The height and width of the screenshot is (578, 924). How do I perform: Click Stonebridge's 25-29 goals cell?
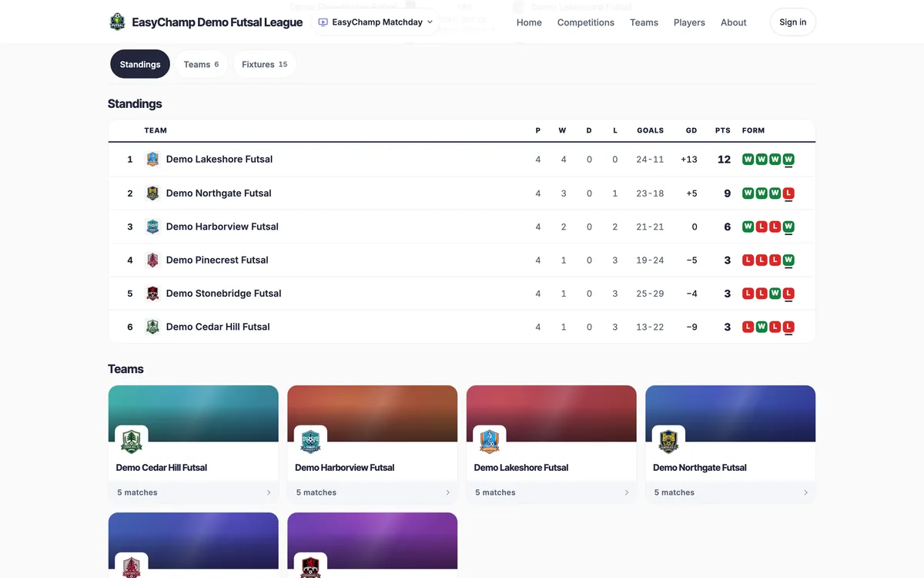(650, 294)
